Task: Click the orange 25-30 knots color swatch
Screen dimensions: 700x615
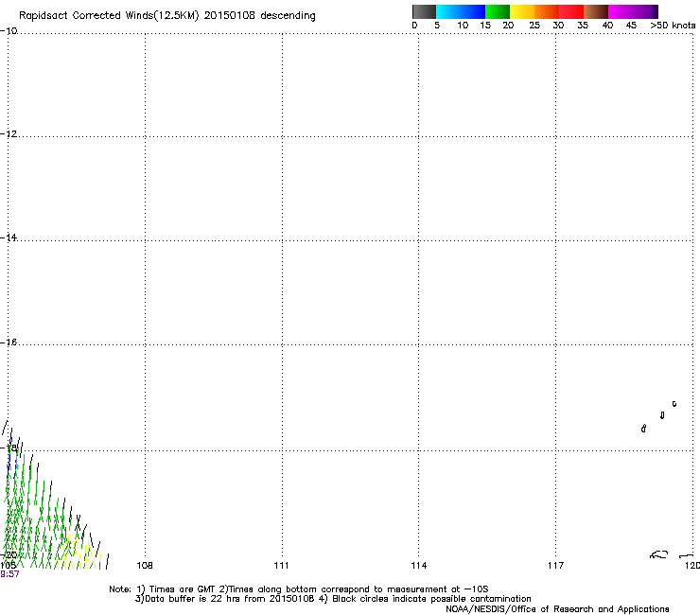Action: (547, 11)
